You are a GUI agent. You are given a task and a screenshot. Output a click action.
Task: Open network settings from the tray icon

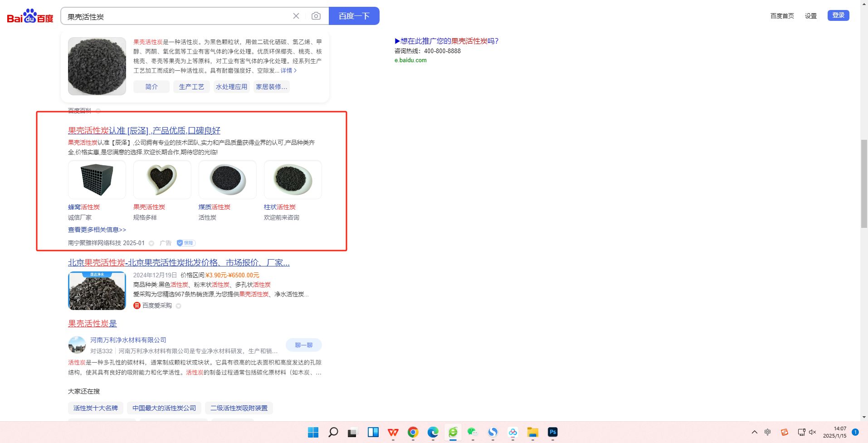coord(801,432)
